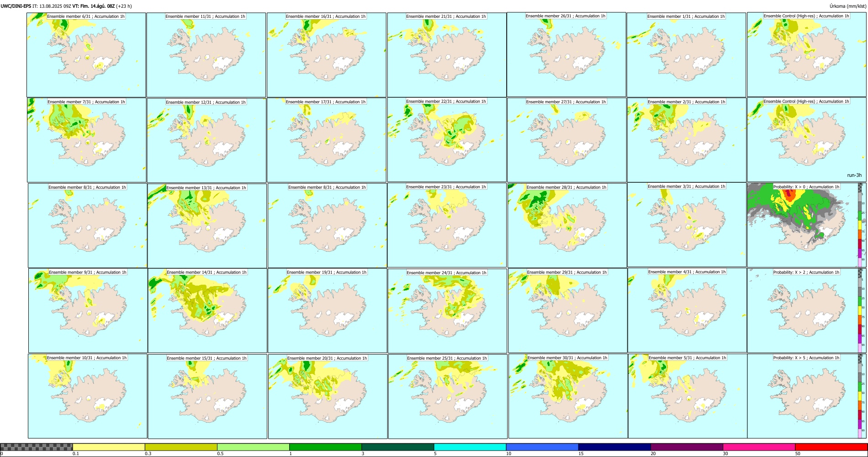Select the yellow 0.1–0.3 legend swatch
The height and width of the screenshot is (457, 868).
coord(109,447)
